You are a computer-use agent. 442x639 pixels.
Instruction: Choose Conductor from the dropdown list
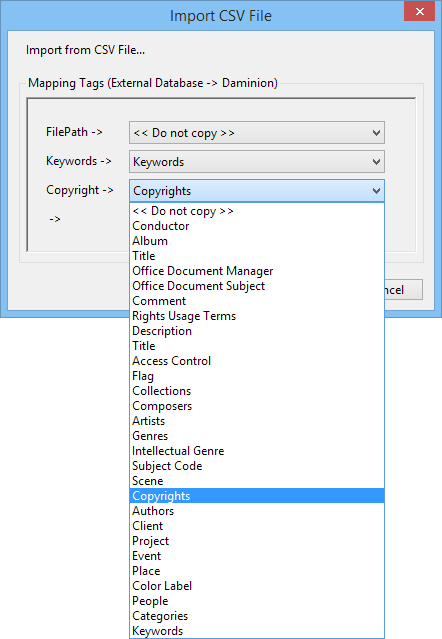(257, 226)
